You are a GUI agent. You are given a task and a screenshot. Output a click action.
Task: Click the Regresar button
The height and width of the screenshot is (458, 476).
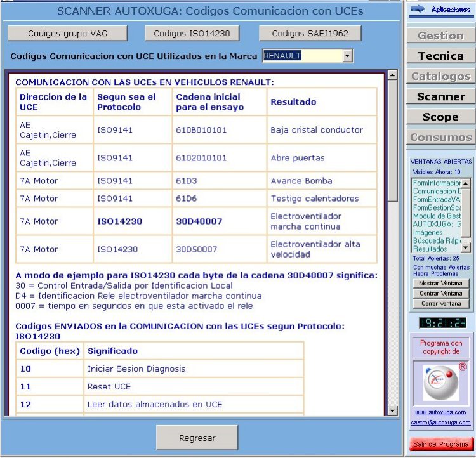point(197,438)
